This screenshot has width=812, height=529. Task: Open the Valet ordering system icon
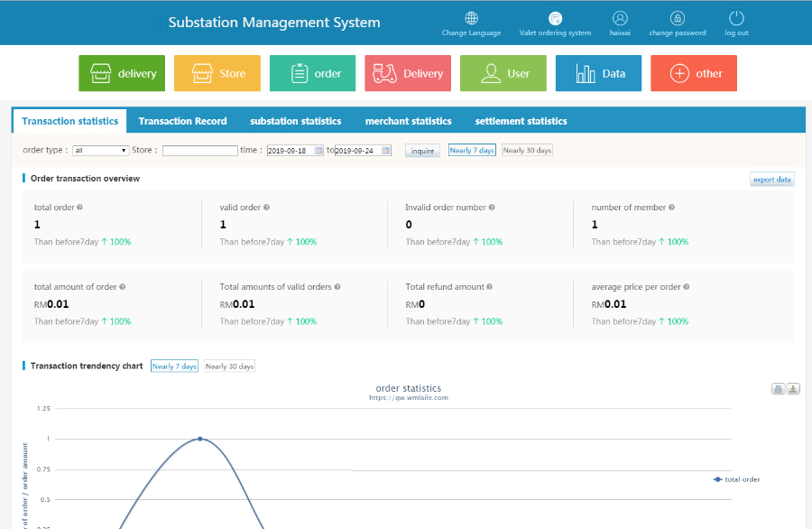click(x=555, y=18)
